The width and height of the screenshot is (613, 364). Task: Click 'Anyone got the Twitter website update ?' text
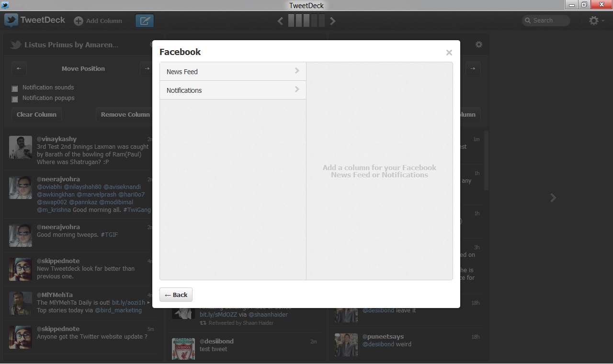point(92,337)
